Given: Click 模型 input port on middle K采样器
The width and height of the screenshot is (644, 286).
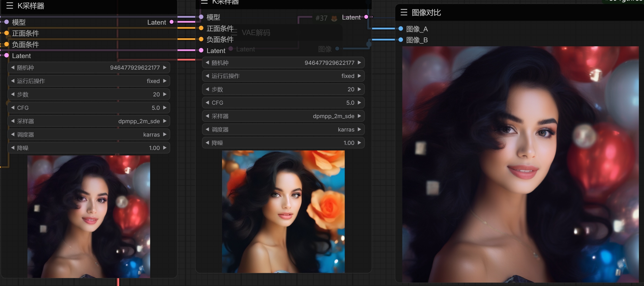Looking at the screenshot, I should pos(201,17).
